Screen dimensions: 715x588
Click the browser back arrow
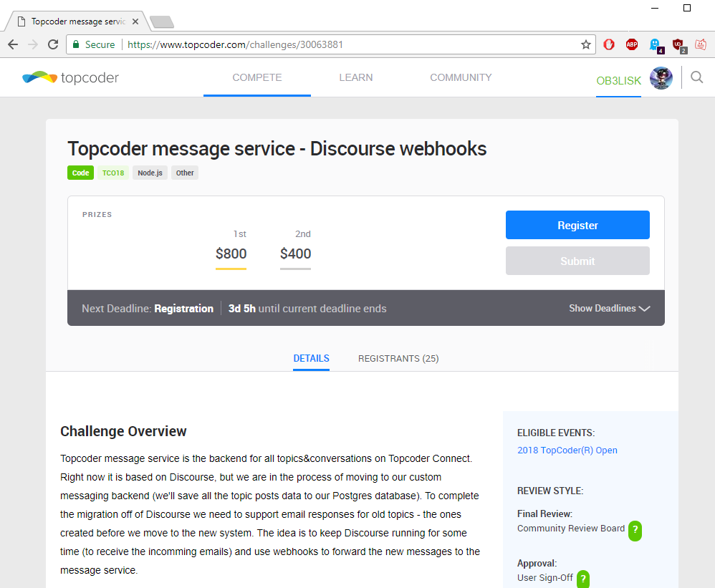[x=13, y=44]
